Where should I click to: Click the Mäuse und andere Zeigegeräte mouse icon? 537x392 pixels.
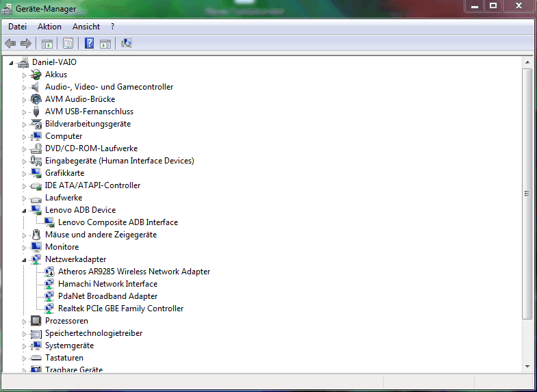coord(36,235)
